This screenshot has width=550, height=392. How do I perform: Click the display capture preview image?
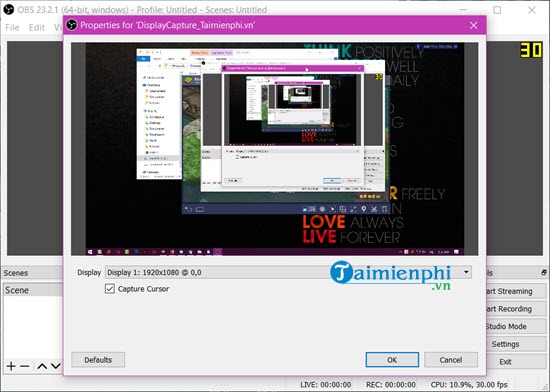pos(275,149)
